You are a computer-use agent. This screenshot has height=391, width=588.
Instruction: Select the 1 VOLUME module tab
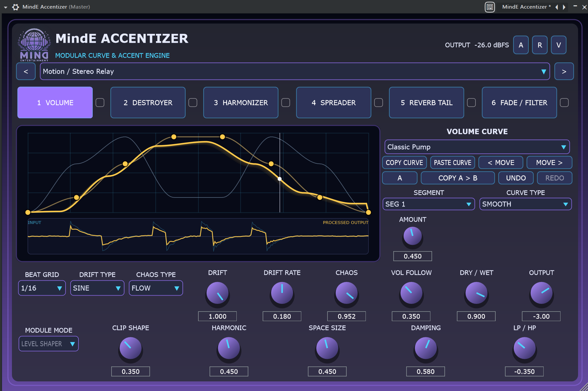[x=55, y=103]
